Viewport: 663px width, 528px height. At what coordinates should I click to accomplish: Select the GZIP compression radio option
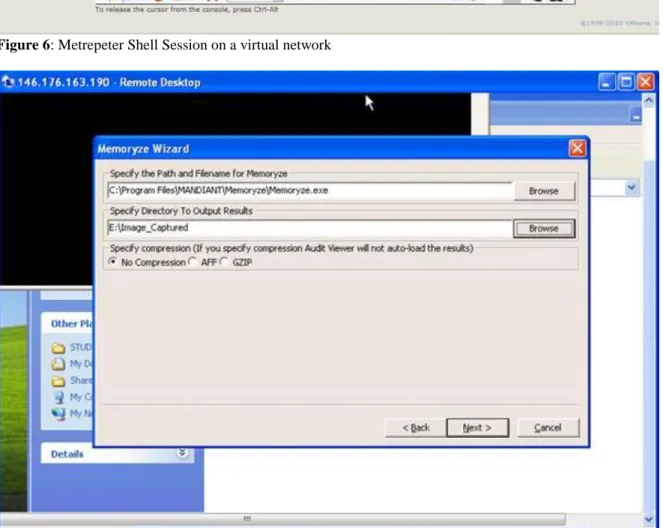click(224, 262)
